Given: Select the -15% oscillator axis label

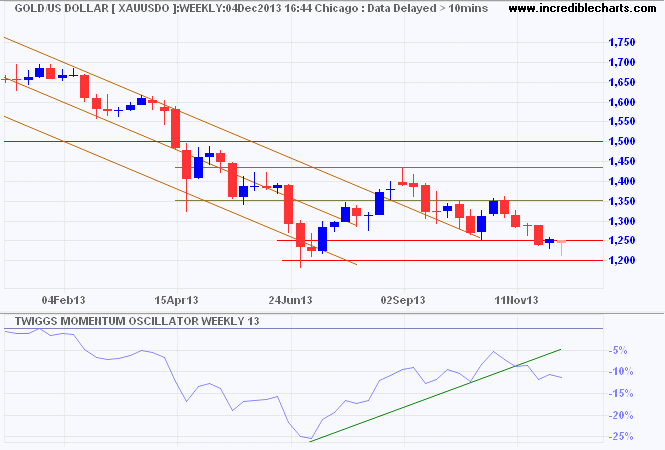Looking at the screenshot, I should pos(620,394).
